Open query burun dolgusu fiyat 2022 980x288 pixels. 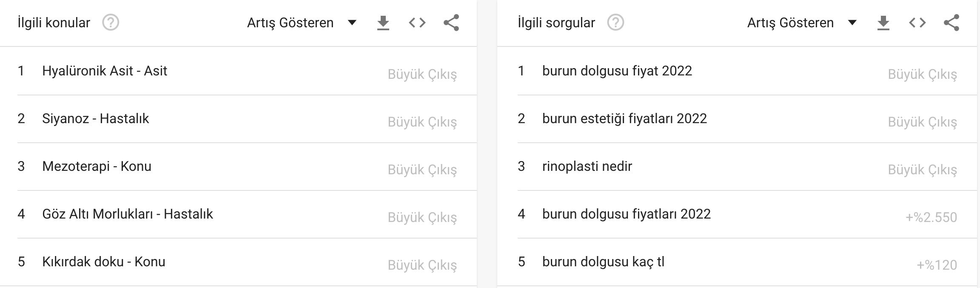click(x=747, y=71)
